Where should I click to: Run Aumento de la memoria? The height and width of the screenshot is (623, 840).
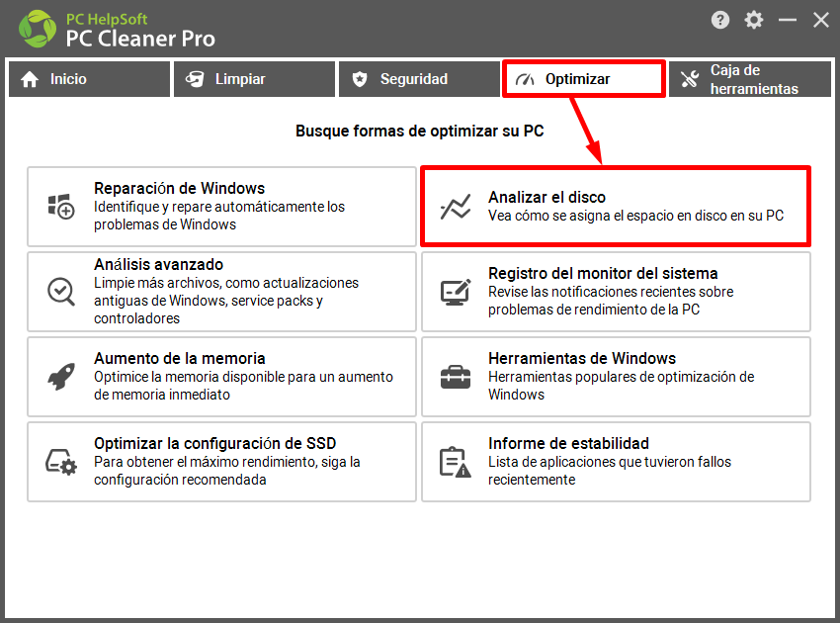[221, 377]
